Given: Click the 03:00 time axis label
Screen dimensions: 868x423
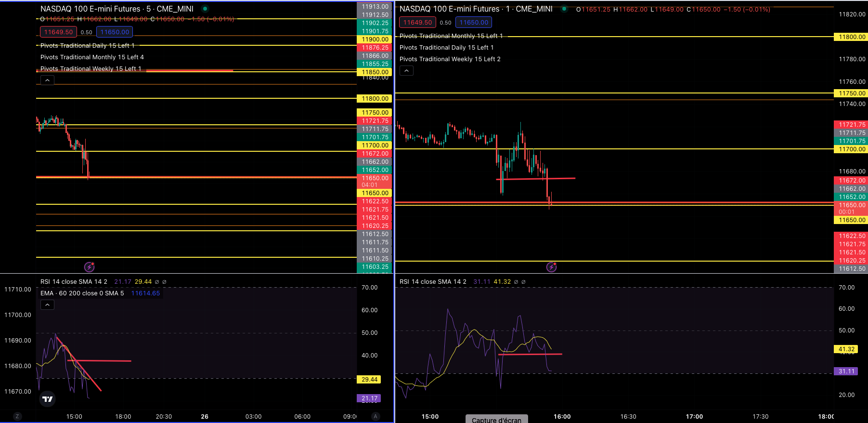Looking at the screenshot, I should pos(254,417).
